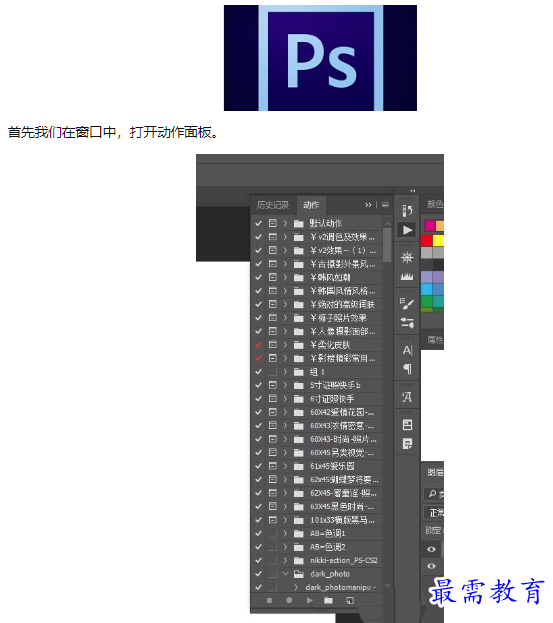Expand the ¥柔化皮肤 action set
The width and height of the screenshot is (553, 623).
[285, 345]
